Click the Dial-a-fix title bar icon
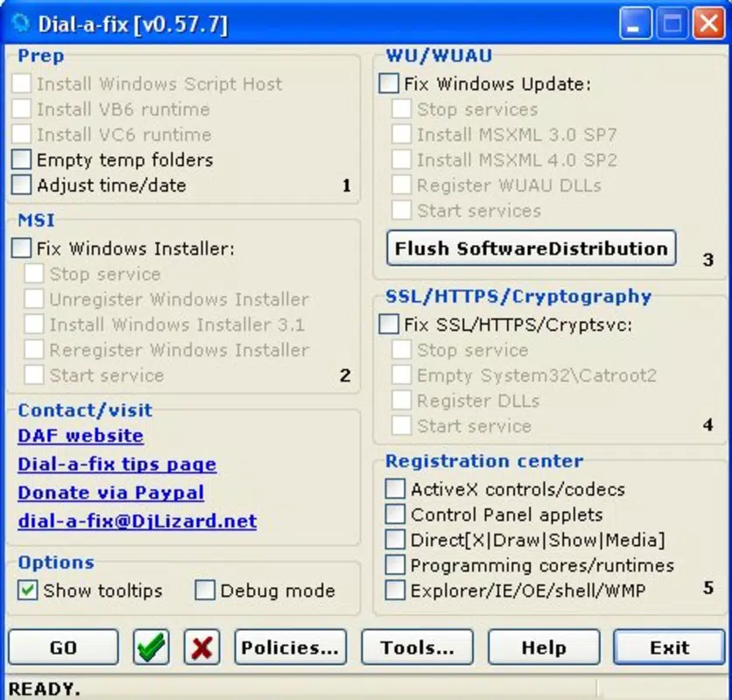732x700 pixels. point(20,24)
